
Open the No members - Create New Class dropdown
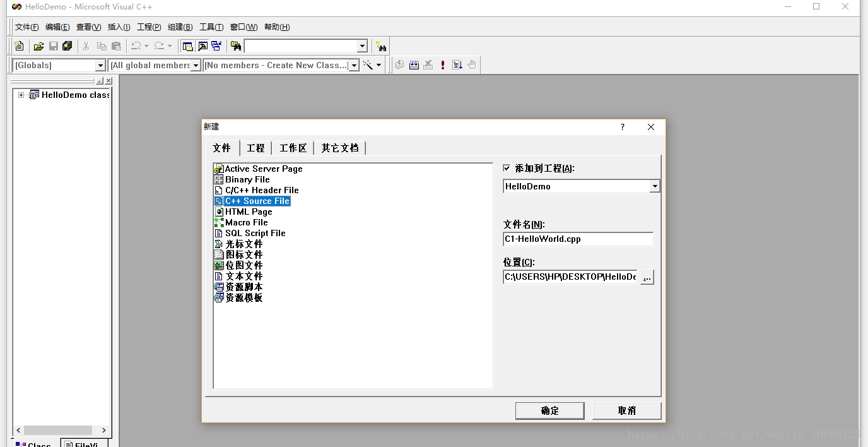pos(354,66)
